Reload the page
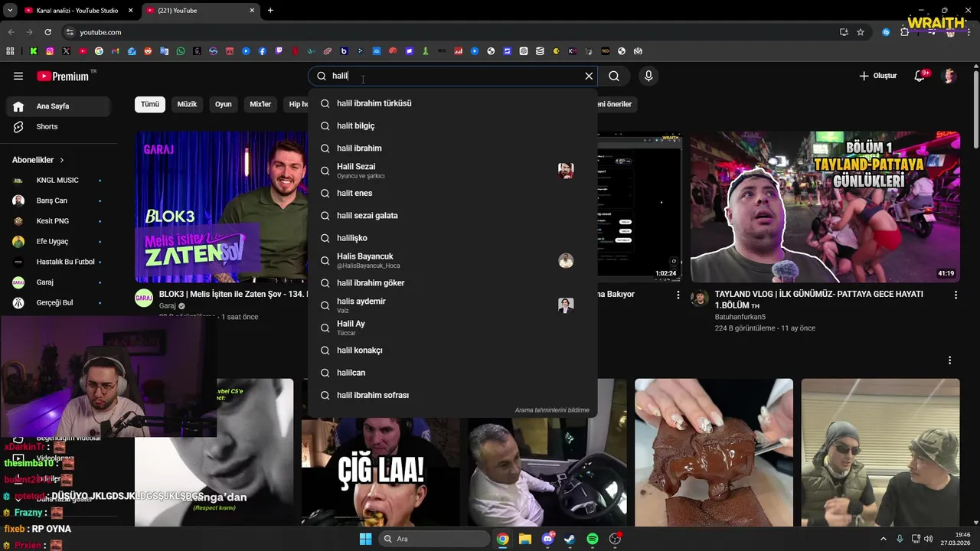The image size is (980, 551). [x=47, y=32]
